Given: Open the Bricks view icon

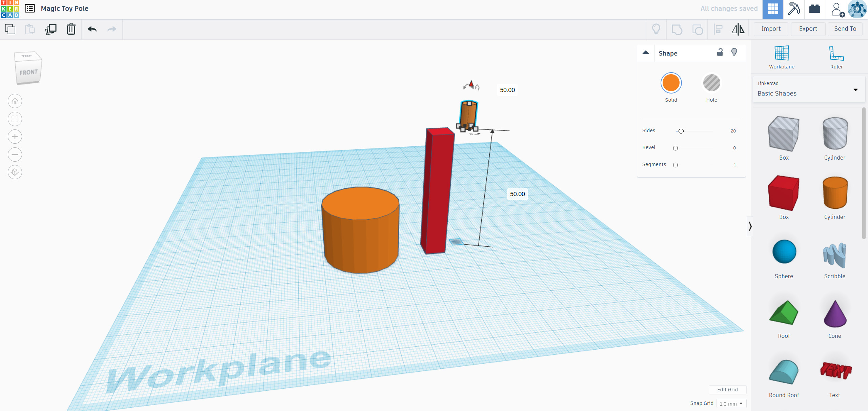Looking at the screenshot, I should 814,9.
